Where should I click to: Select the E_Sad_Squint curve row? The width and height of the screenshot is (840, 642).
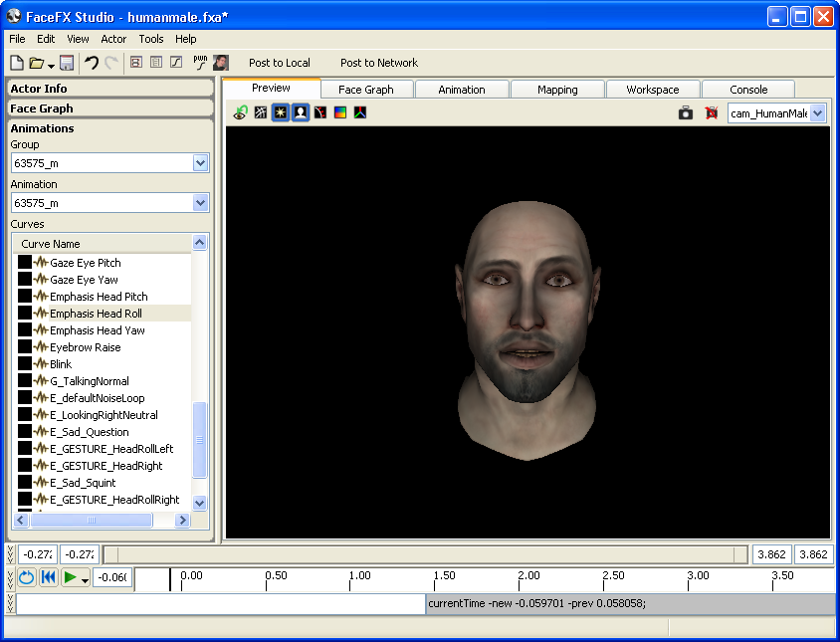coord(83,483)
